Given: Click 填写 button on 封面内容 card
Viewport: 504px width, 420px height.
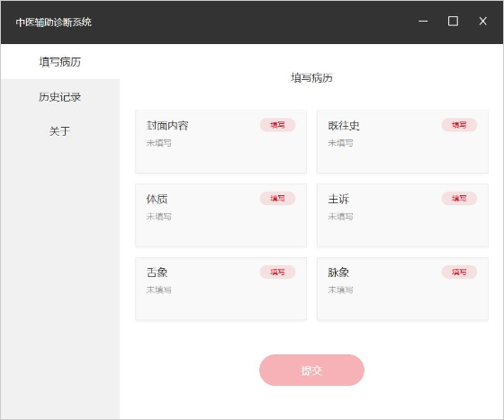Looking at the screenshot, I should tap(277, 125).
